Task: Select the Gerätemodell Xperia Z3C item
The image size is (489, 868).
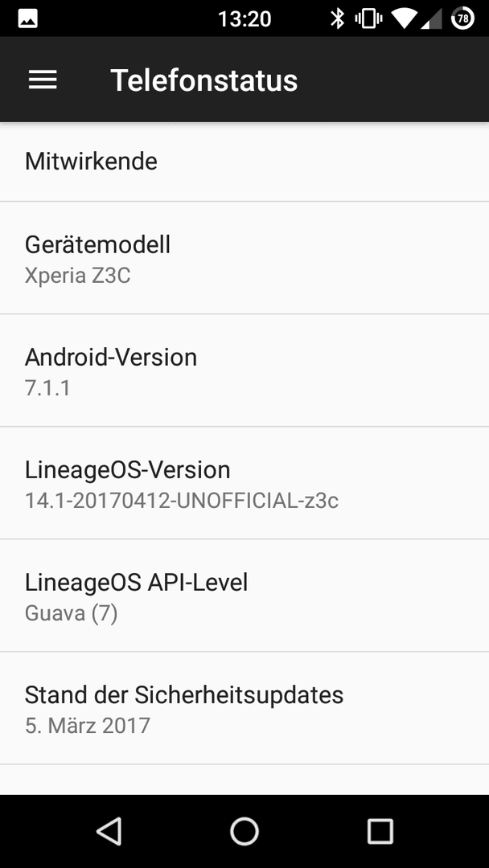Action: [x=244, y=258]
